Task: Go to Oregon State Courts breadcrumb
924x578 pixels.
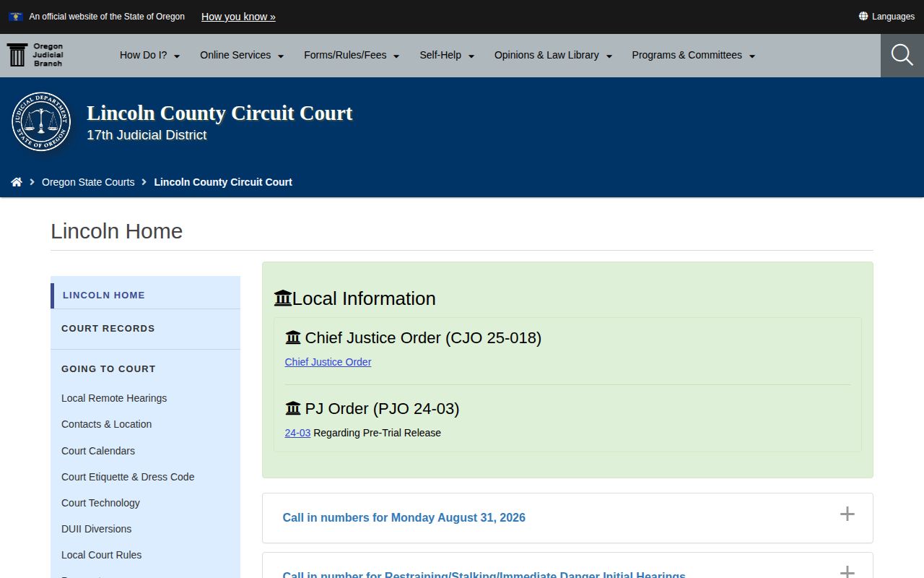Action: [88, 182]
